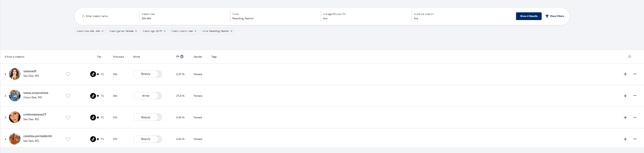Viewport: 644px width, 153px height.
Task: Favorite tatianatff with the heart icon
Action: coord(68,74)
